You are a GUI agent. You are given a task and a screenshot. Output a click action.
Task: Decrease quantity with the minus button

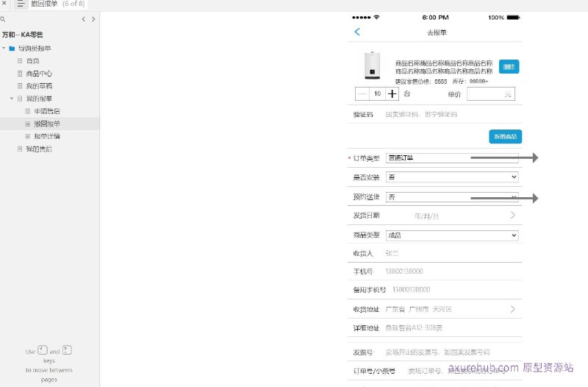(x=362, y=94)
